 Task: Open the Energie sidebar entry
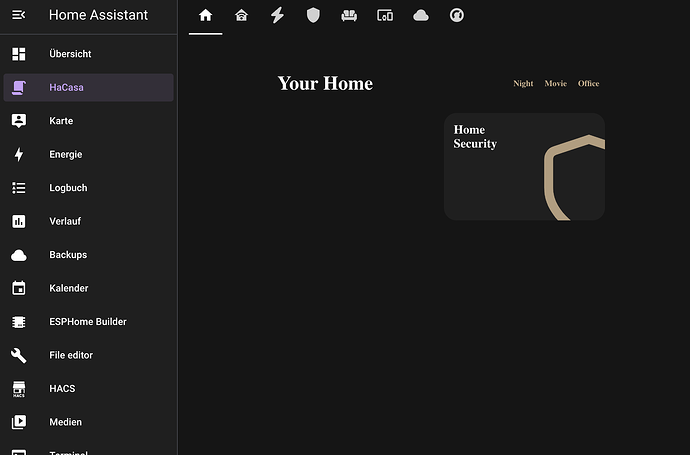(88, 154)
